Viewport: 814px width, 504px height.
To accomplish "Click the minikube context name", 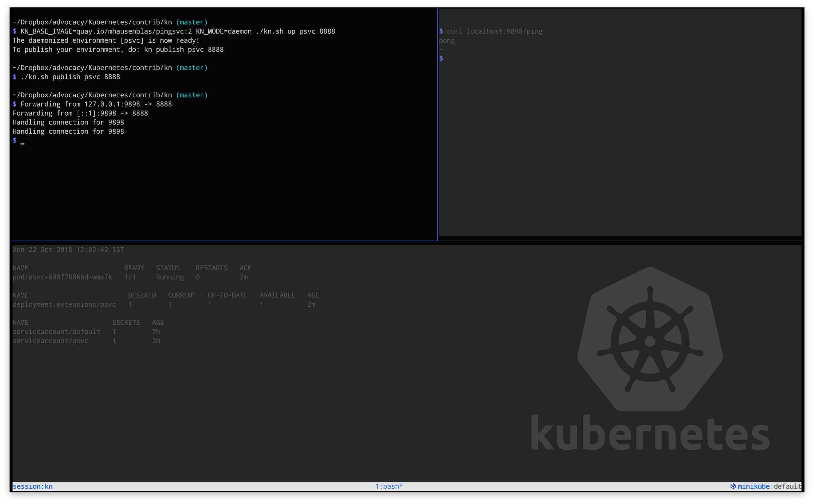I will coord(753,486).
